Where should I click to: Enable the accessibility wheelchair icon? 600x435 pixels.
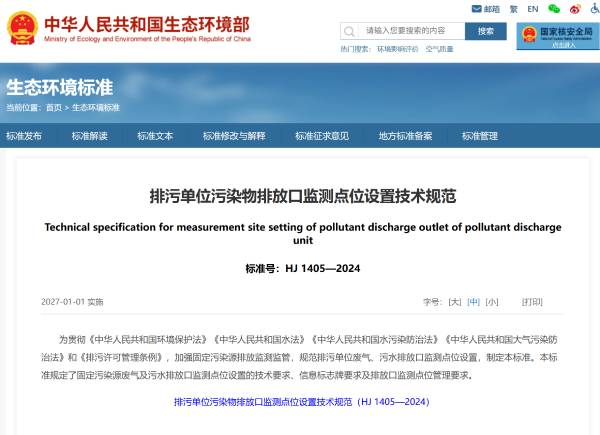pyautogui.click(x=595, y=9)
